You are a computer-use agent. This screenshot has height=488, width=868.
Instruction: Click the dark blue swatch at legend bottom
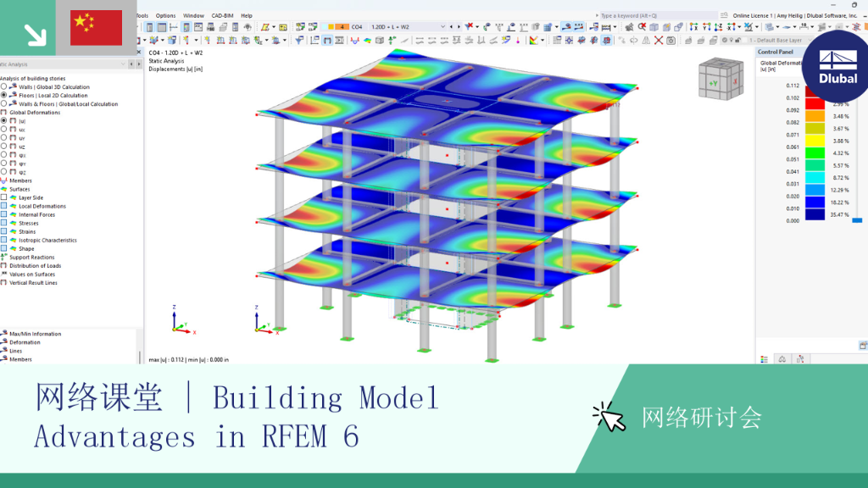click(815, 214)
